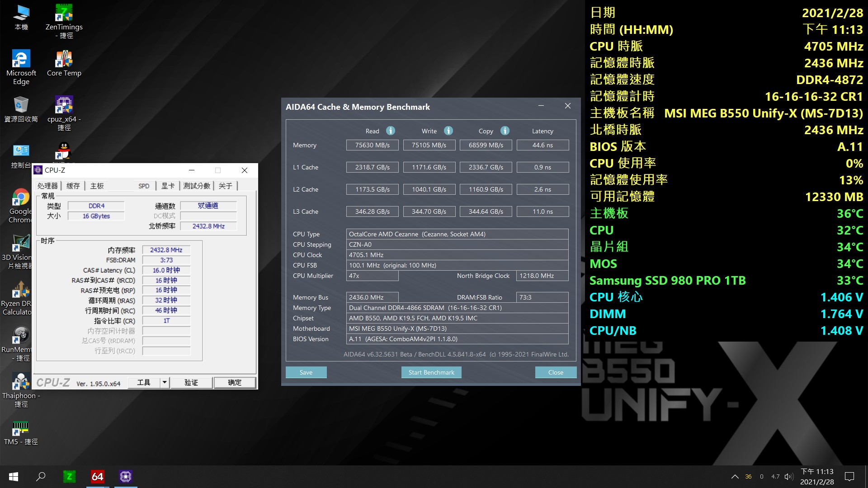
Task: Click the Write info icon in AIDA64
Action: click(x=448, y=131)
